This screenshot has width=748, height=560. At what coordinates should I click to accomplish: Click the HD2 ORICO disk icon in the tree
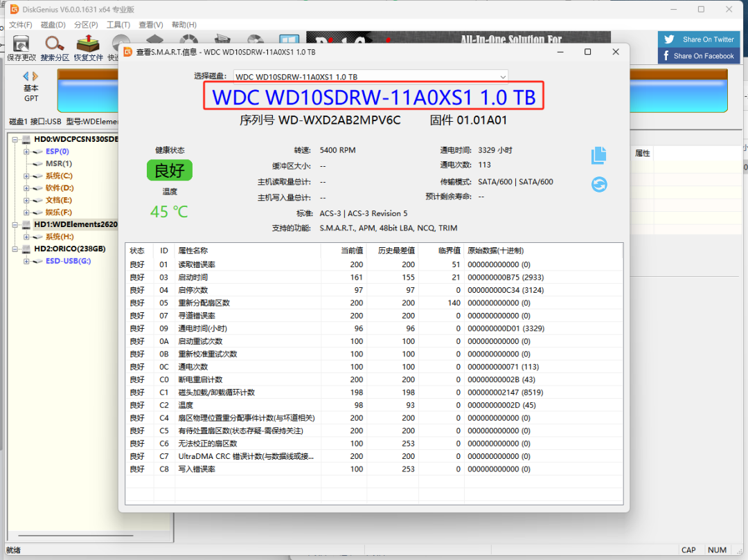26,249
